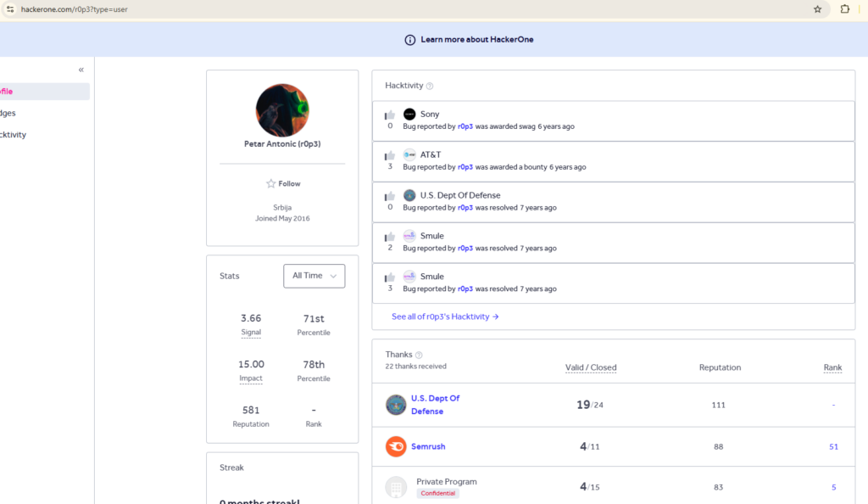This screenshot has height=504, width=868.
Task: Open the Thanks help question mark
Action: (419, 355)
